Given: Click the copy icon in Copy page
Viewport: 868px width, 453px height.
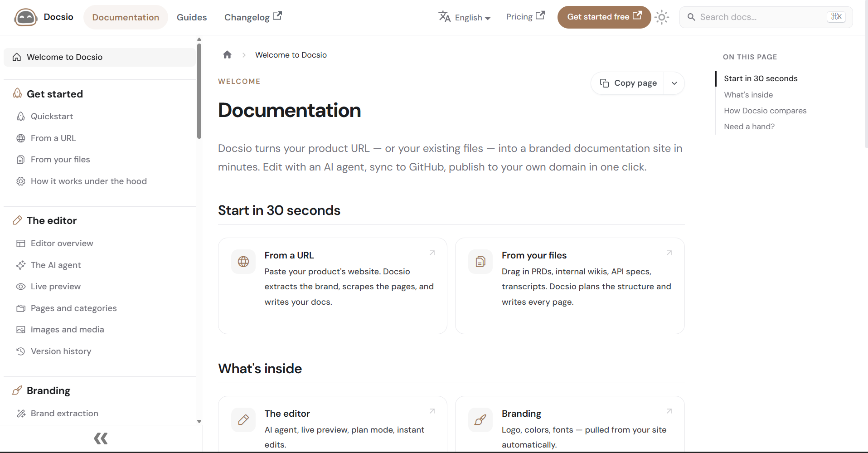Looking at the screenshot, I should [x=604, y=83].
